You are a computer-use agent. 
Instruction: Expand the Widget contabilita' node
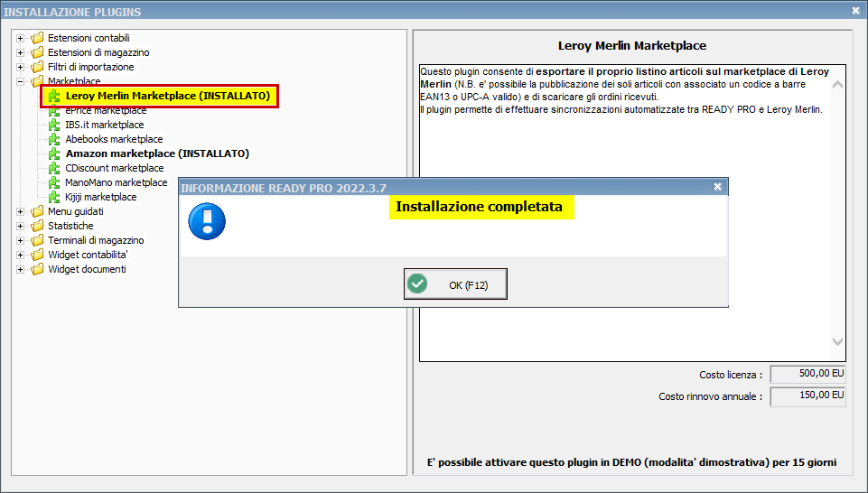[x=21, y=255]
